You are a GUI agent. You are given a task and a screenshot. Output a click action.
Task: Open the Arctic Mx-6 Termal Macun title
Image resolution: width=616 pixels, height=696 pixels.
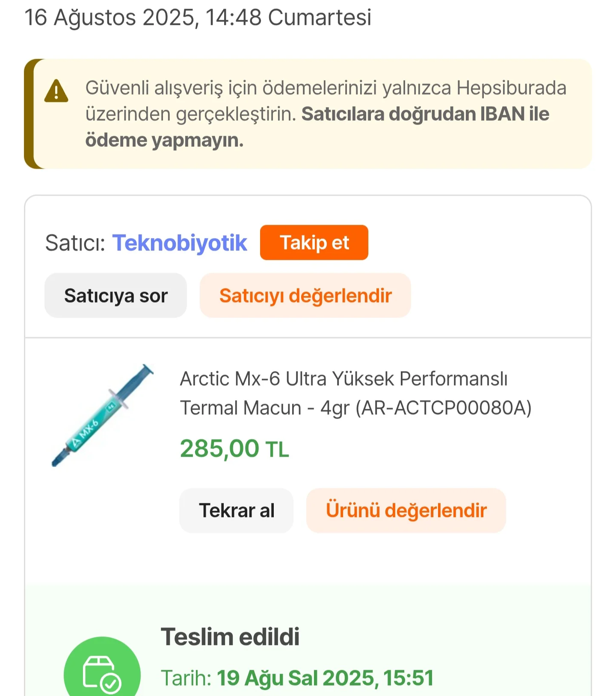click(x=355, y=393)
